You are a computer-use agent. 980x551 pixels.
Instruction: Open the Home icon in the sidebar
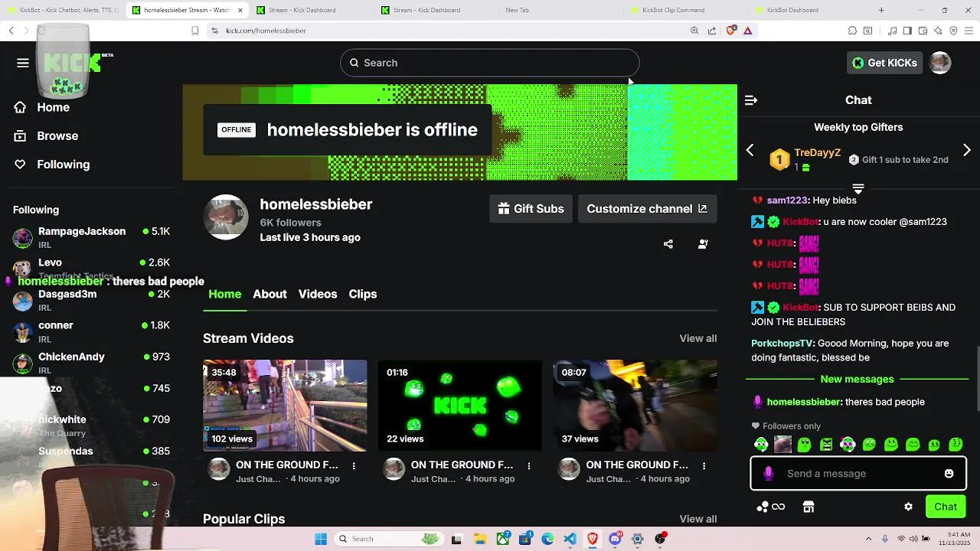coord(21,107)
